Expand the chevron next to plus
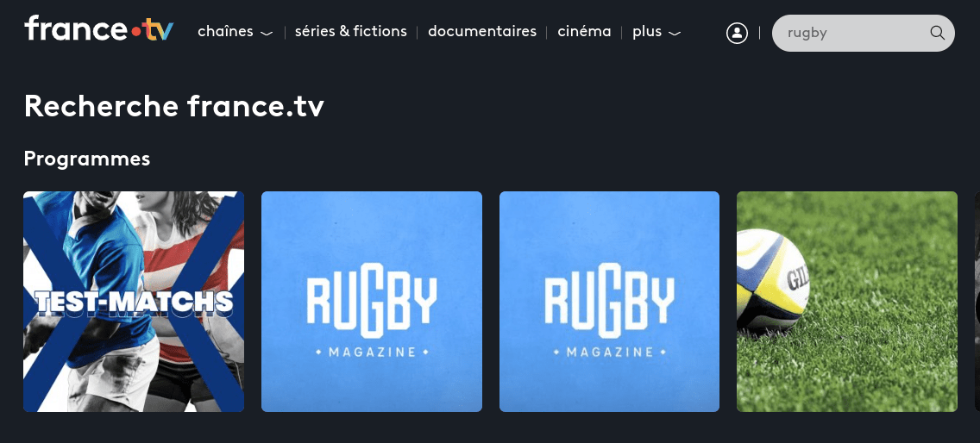 click(675, 34)
